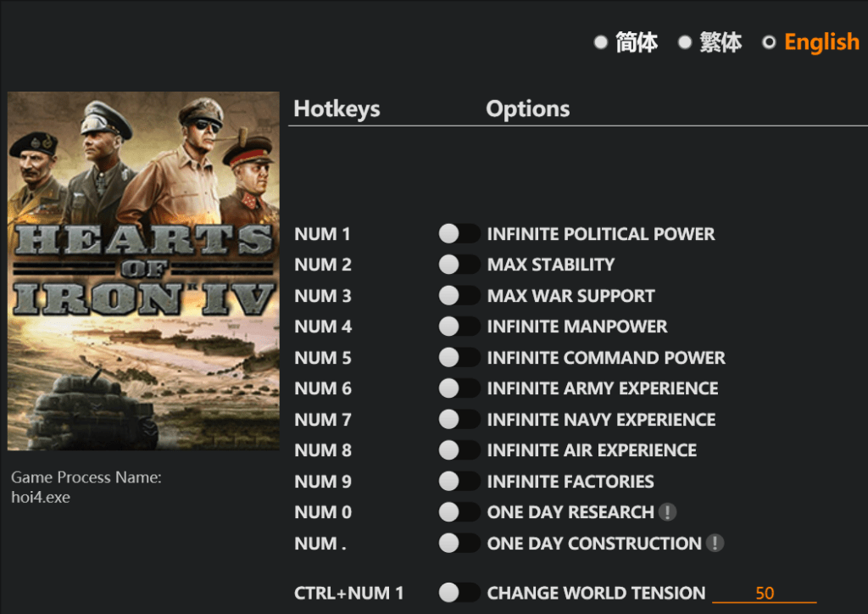This screenshot has width=868, height=614.
Task: Edit the world tension value 50
Action: click(x=764, y=593)
